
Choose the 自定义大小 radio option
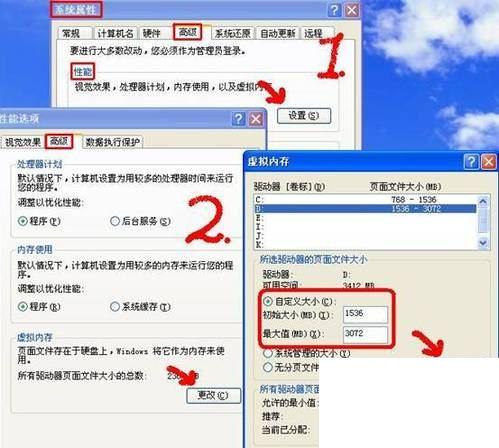pyautogui.click(x=268, y=301)
